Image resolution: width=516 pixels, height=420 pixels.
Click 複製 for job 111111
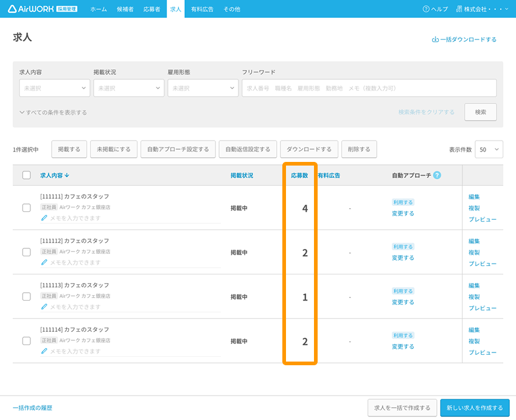pyautogui.click(x=474, y=208)
